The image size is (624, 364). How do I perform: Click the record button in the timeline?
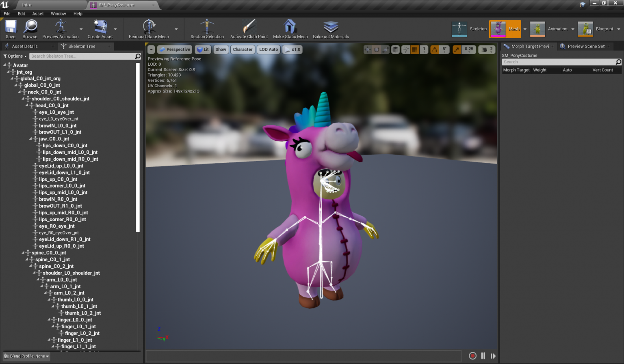(472, 356)
